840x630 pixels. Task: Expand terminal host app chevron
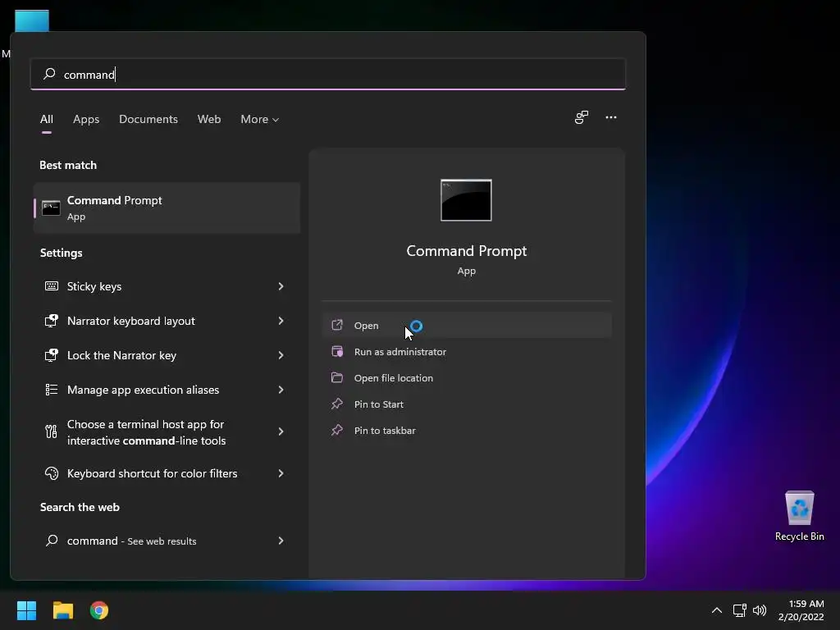coord(281,431)
